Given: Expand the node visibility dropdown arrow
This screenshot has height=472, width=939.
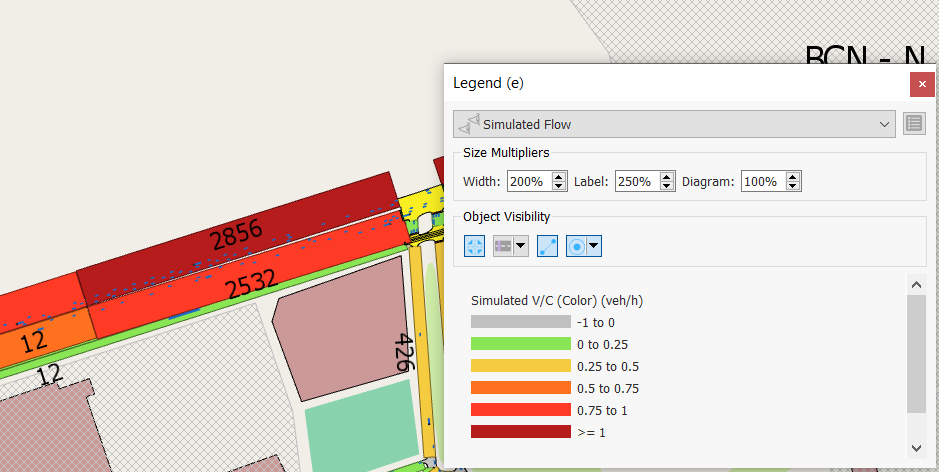Looking at the screenshot, I should (x=594, y=246).
